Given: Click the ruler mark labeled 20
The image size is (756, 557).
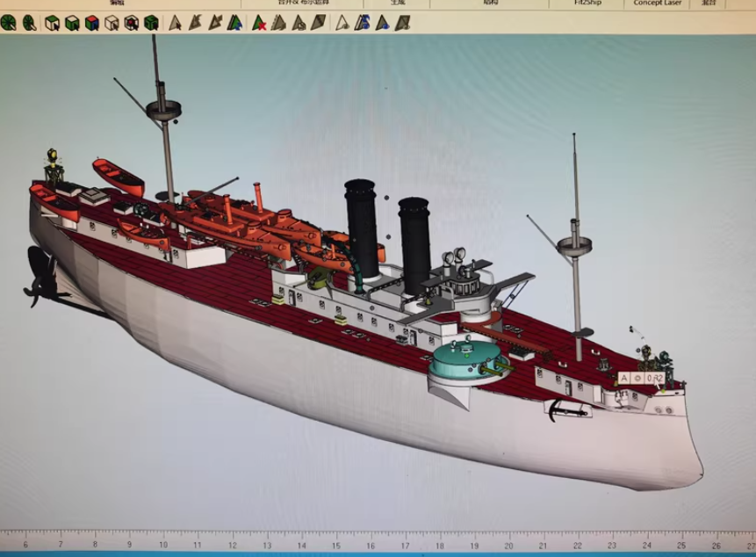Looking at the screenshot, I should 508,546.
